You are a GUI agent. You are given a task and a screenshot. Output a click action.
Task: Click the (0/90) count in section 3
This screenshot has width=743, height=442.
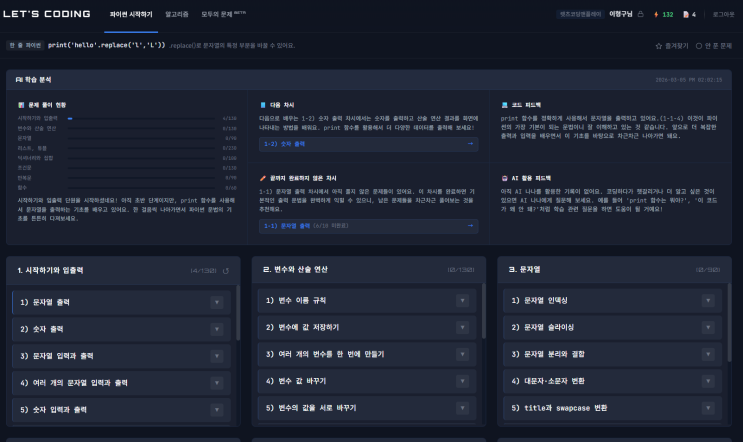tap(708, 270)
